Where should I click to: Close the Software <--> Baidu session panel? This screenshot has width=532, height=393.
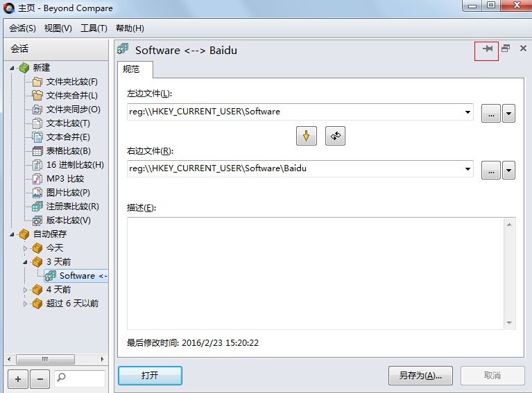523,49
